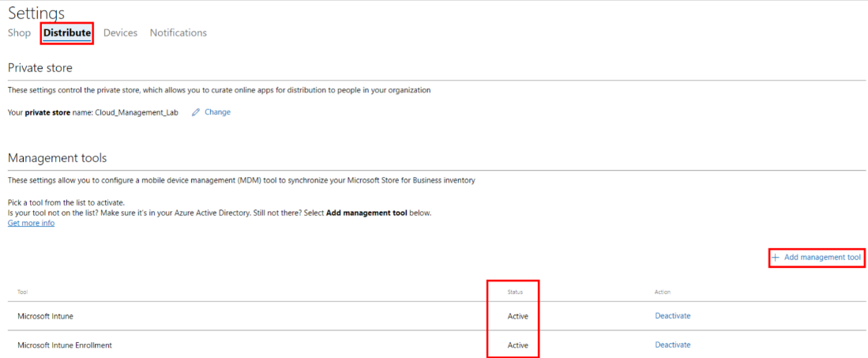Go to the Notifications tab

[178, 33]
